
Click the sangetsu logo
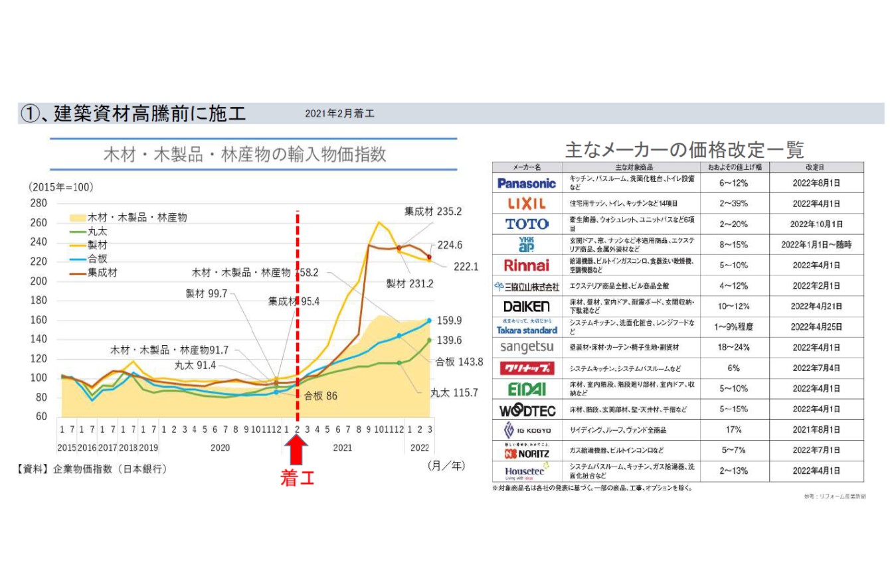[x=527, y=347]
